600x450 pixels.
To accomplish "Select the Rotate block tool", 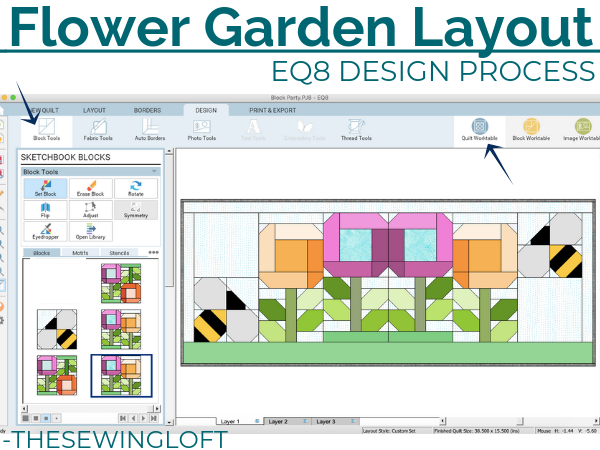I will pyautogui.click(x=136, y=188).
